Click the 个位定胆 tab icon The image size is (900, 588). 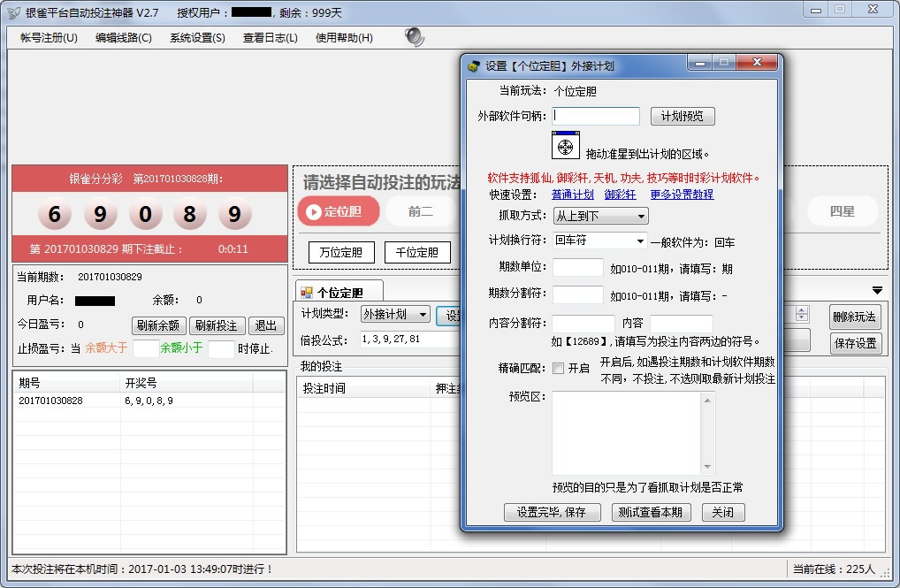(x=307, y=293)
